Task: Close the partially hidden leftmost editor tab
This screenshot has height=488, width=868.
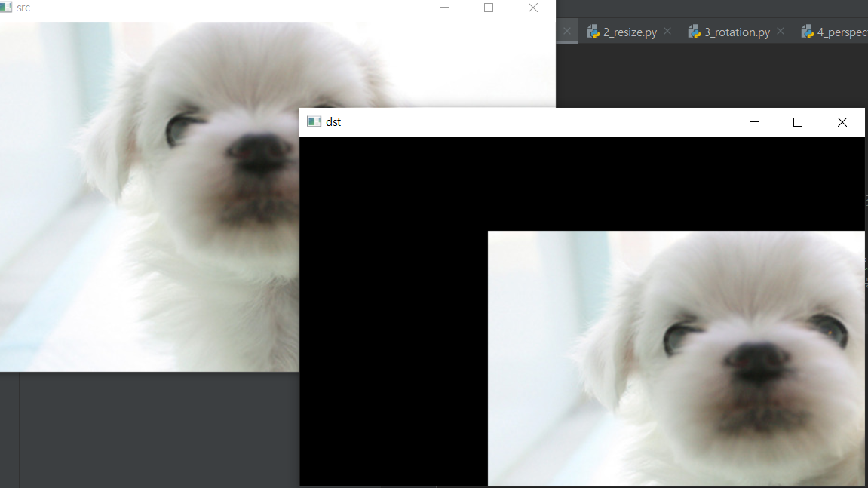Action: [567, 32]
